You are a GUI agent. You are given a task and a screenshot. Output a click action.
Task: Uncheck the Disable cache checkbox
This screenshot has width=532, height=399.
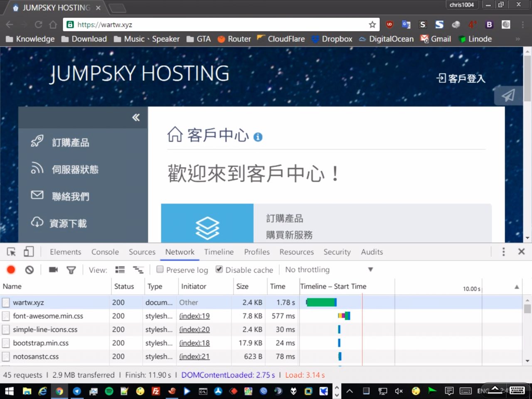coord(219,269)
